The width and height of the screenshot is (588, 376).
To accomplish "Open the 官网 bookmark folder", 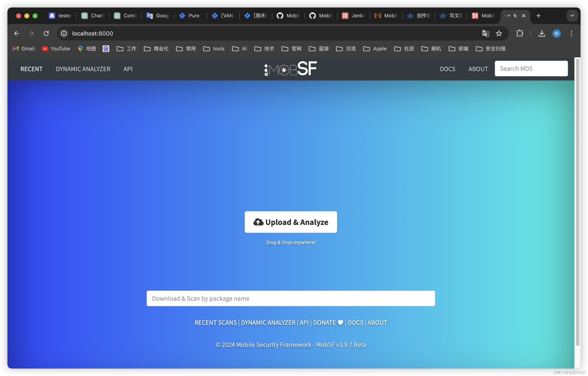I will click(291, 49).
